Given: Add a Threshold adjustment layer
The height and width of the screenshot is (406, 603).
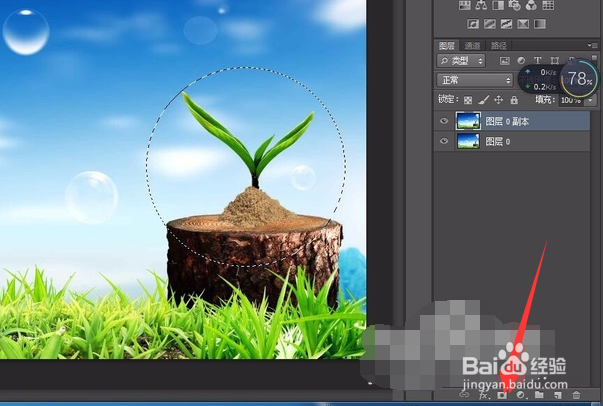Looking at the screenshot, I should tap(506, 24).
